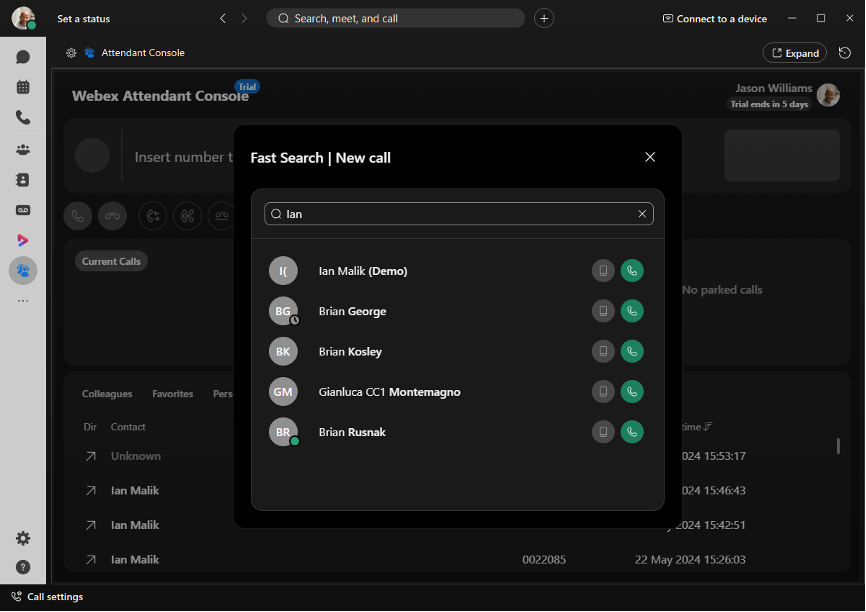Viewport: 866px width, 612px height.
Task: Call Brian George with green button
Action: 632,311
